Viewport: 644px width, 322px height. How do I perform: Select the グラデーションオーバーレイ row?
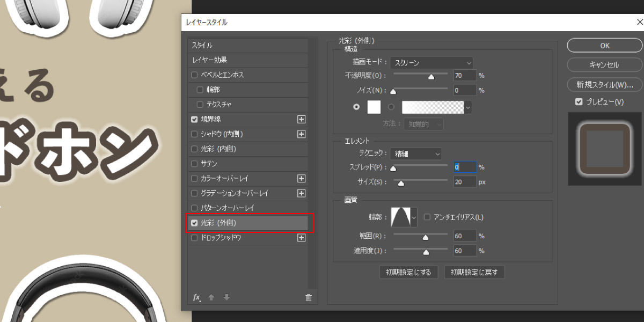coord(248,193)
